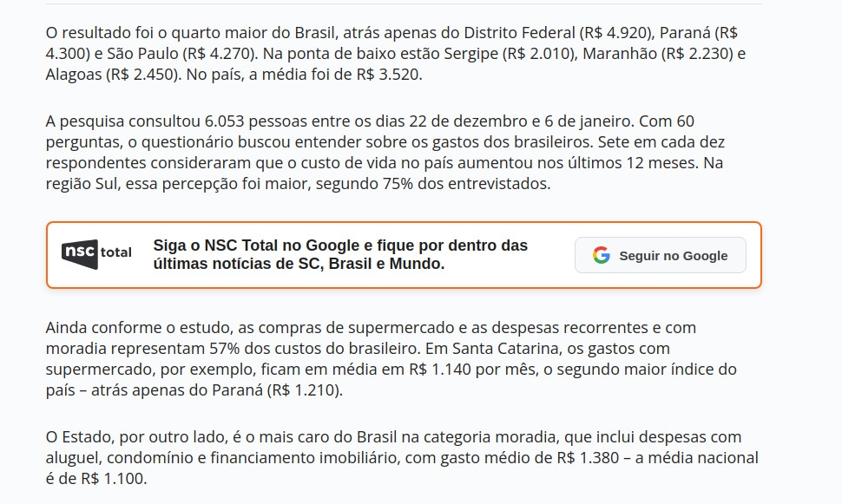Click the national average 'R$ 3.520' value
Screen dimensions: 842x504
[x=388, y=74]
